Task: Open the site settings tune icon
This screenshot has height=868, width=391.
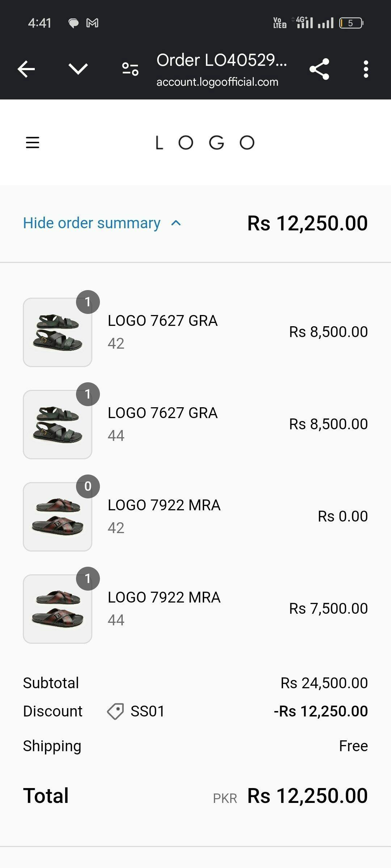Action: pos(130,69)
